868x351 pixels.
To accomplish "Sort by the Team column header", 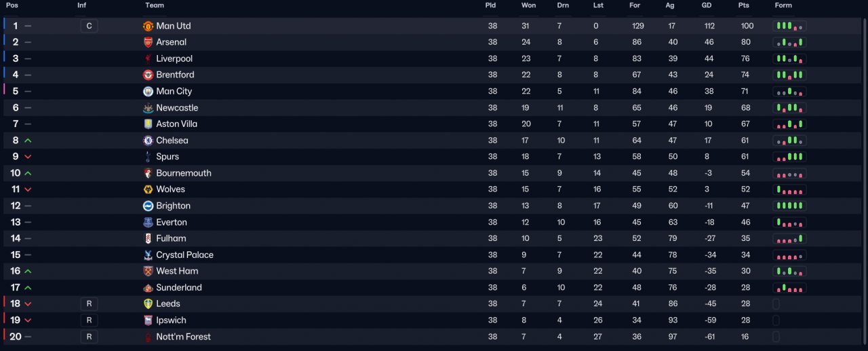I will pos(155,5).
